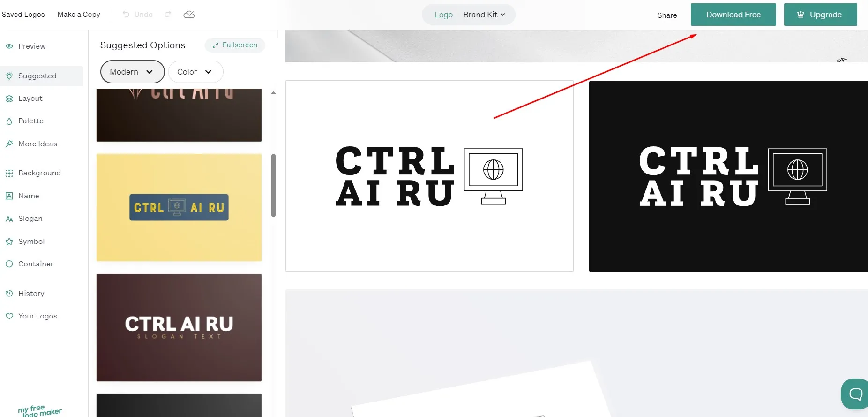The image size is (868, 417).
Task: Click Download Free button
Action: [x=733, y=15]
